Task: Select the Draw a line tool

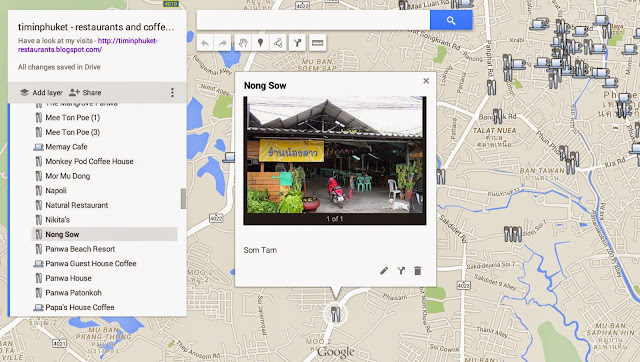Action: [278, 43]
